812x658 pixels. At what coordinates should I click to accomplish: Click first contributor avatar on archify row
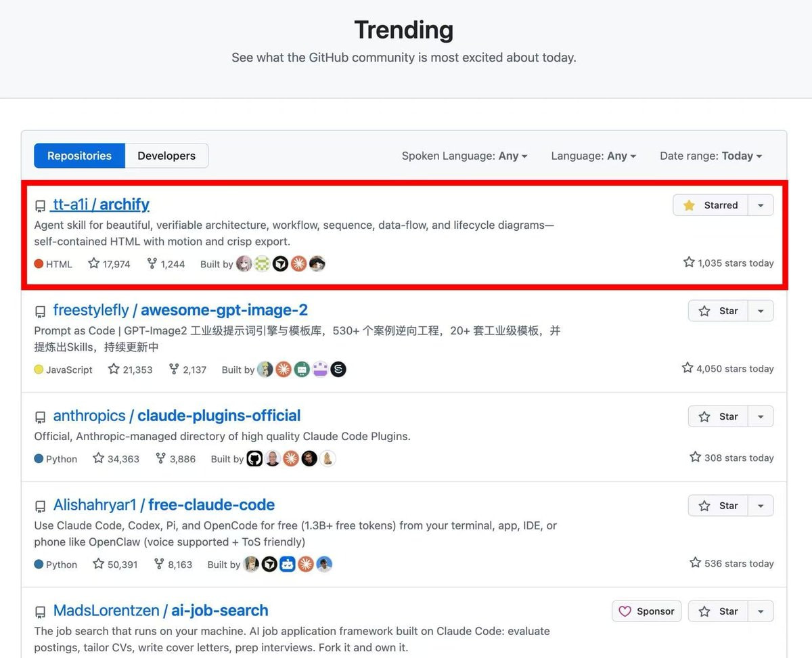click(x=244, y=263)
